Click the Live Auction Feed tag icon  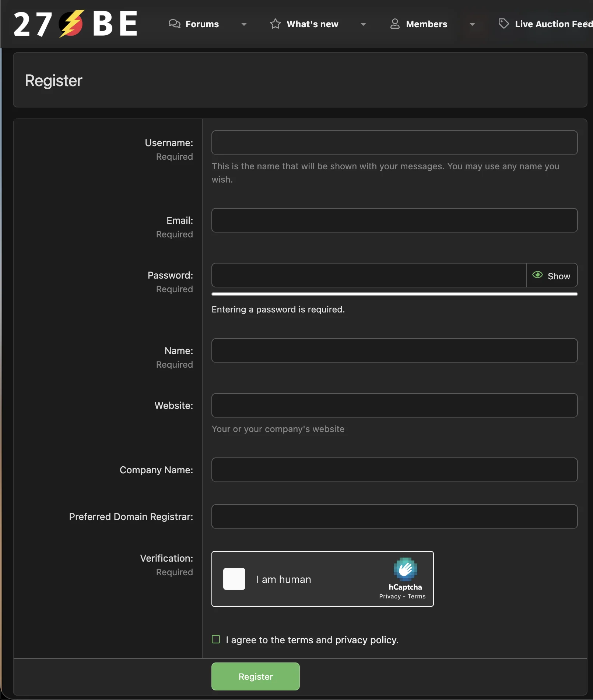point(503,24)
